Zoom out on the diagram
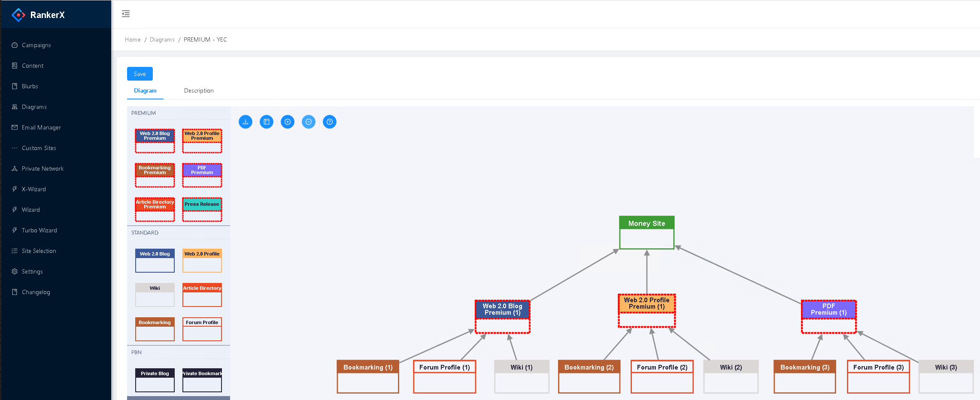The width and height of the screenshot is (980, 400). pyautogui.click(x=309, y=122)
